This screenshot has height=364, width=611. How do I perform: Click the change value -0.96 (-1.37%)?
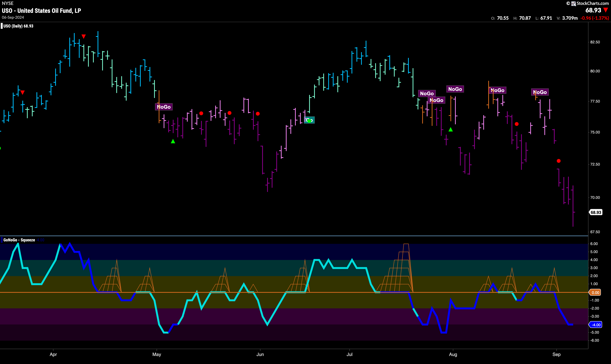coord(595,18)
